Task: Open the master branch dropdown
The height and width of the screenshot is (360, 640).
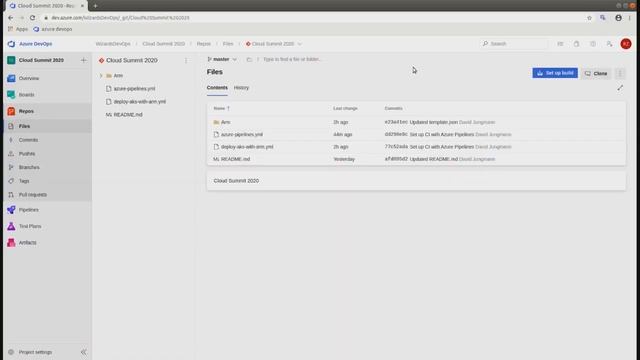Action: coord(222,60)
